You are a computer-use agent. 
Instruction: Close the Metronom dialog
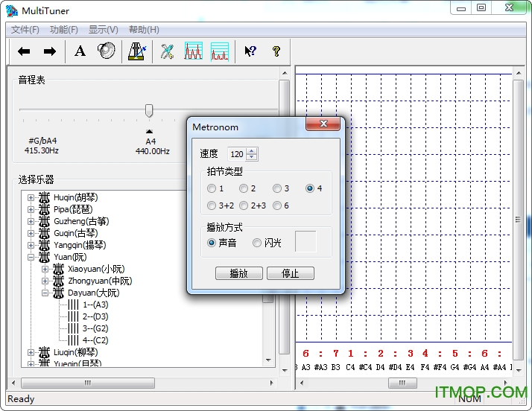click(x=323, y=124)
